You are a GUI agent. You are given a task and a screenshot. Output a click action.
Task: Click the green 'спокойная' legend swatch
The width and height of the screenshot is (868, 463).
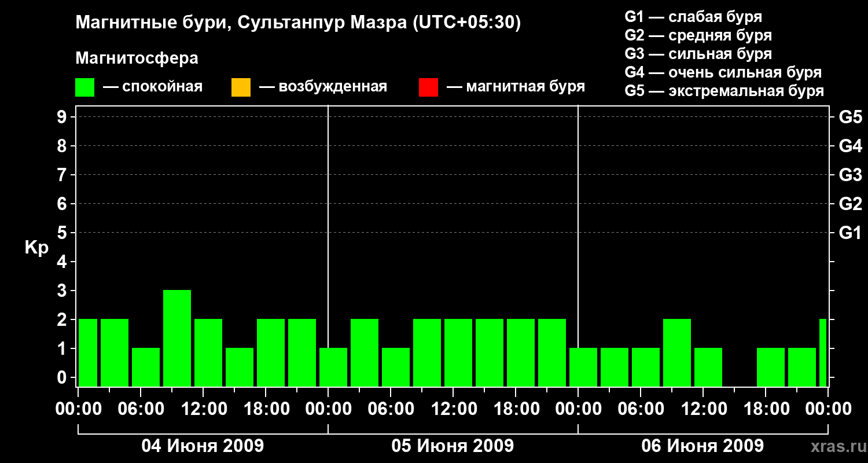pyautogui.click(x=85, y=87)
